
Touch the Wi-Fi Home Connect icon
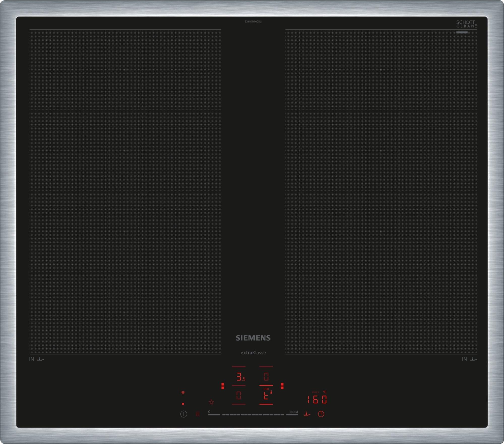pyautogui.click(x=183, y=393)
